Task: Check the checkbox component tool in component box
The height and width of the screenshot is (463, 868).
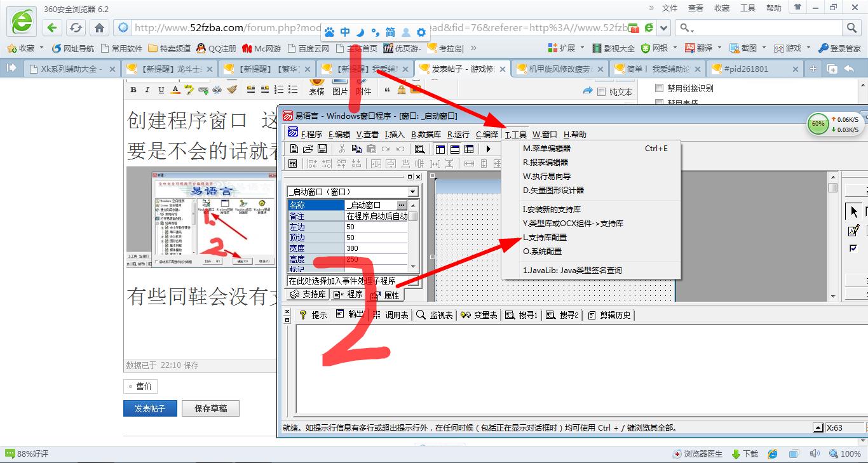Action: point(854,248)
